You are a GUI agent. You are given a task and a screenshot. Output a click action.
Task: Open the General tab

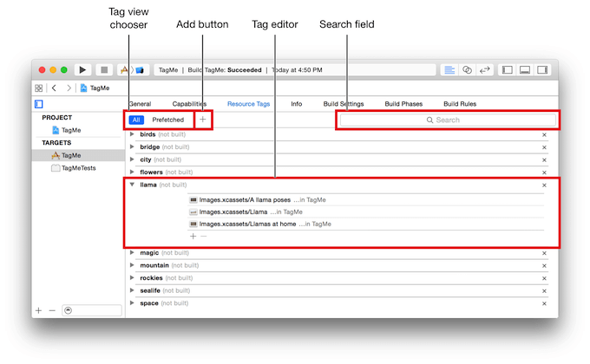[x=140, y=104]
